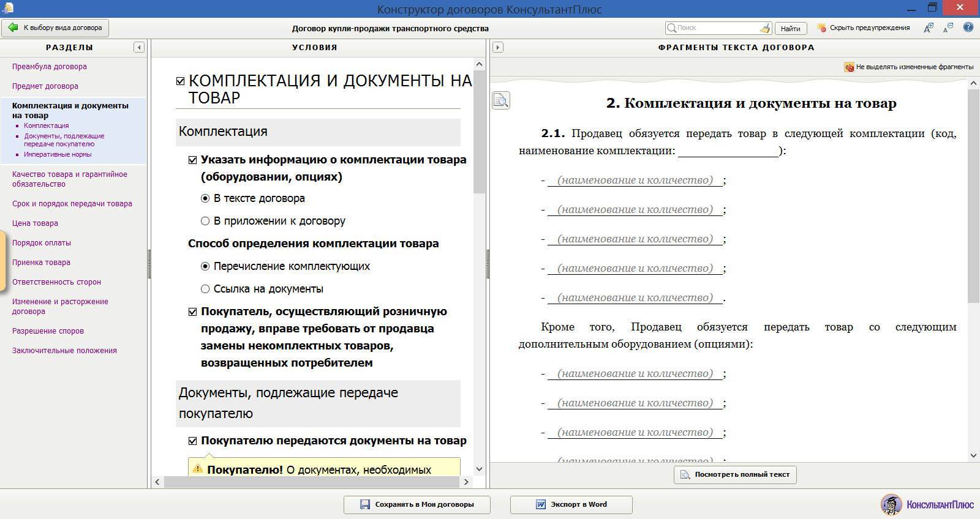Viewport: 980px width, 519px height.
Task: Click К выбору вида договора button
Action: [x=56, y=28]
